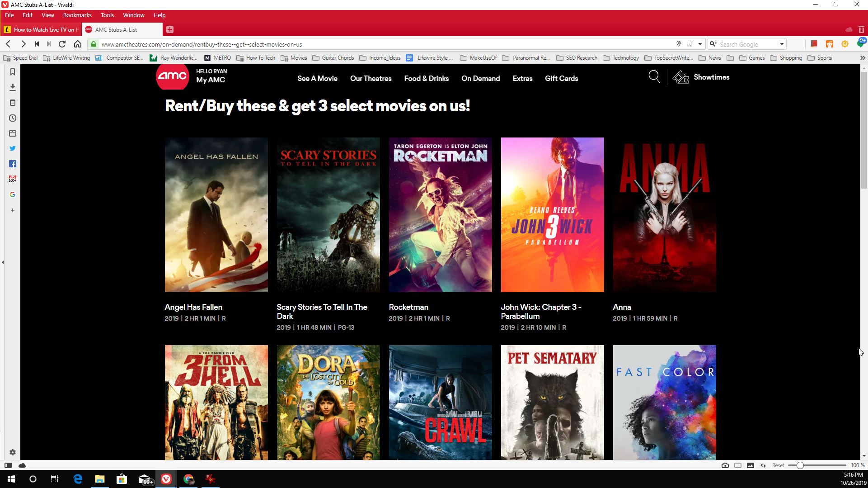Go forward using the browser forward arrow
The width and height of the screenshot is (868, 488).
(x=23, y=44)
